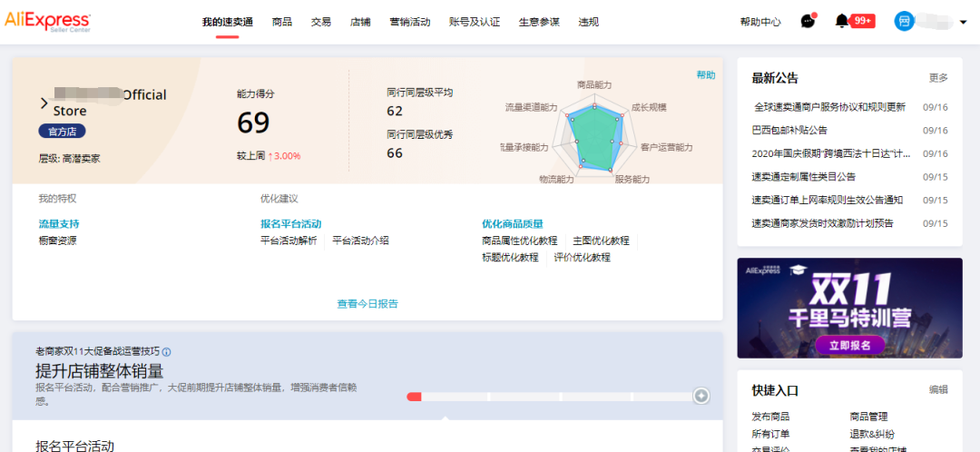Click the 流量支持 link
Viewport: 980px width, 452px height.
pyautogui.click(x=59, y=224)
